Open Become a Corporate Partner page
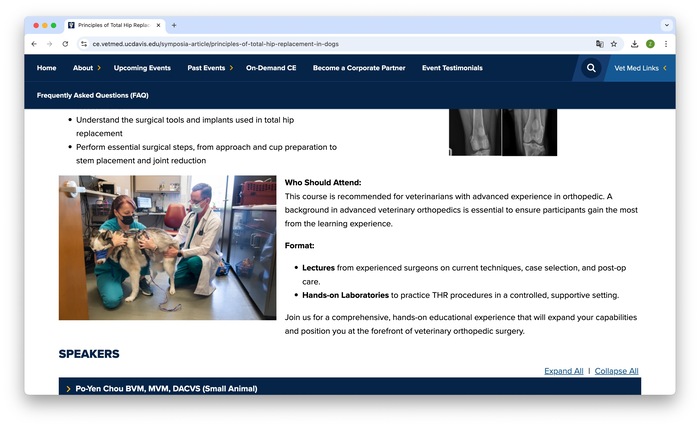700x427 pixels. click(359, 68)
